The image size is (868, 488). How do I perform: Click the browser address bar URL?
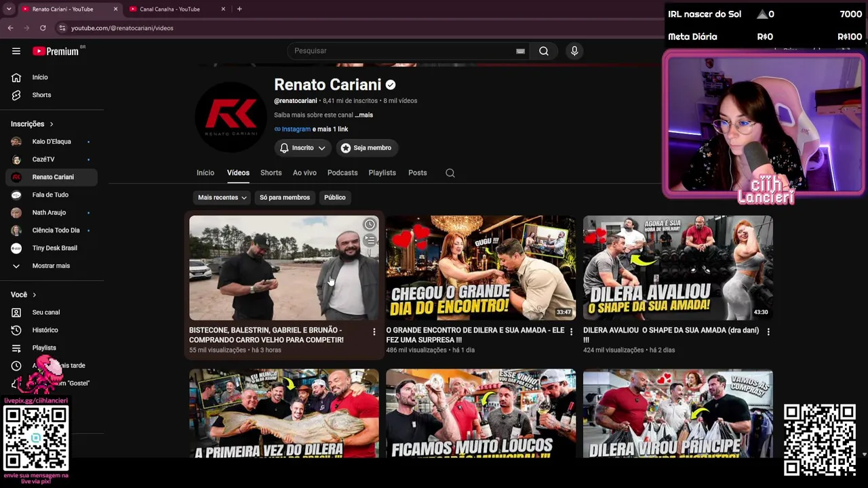pos(122,28)
